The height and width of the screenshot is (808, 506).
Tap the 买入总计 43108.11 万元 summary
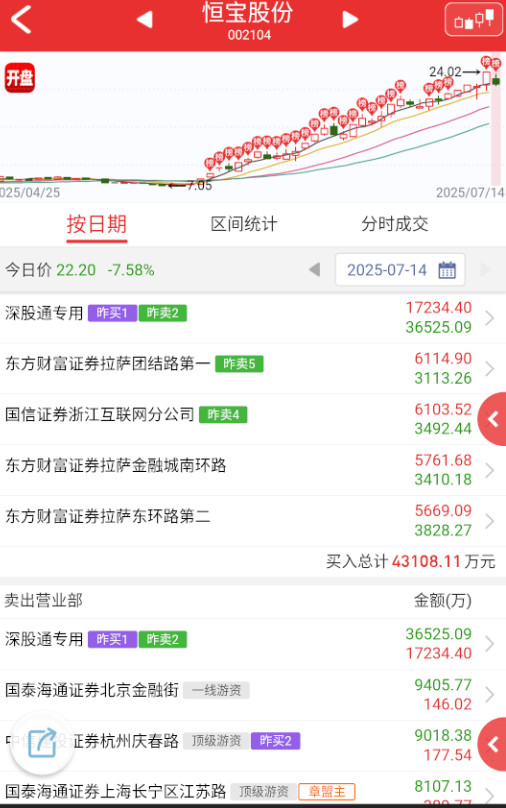point(411,561)
